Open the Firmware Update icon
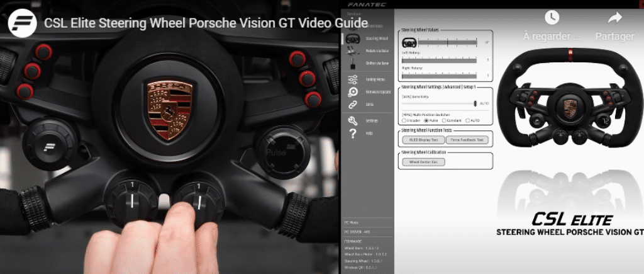The image size is (644, 274). click(x=352, y=92)
